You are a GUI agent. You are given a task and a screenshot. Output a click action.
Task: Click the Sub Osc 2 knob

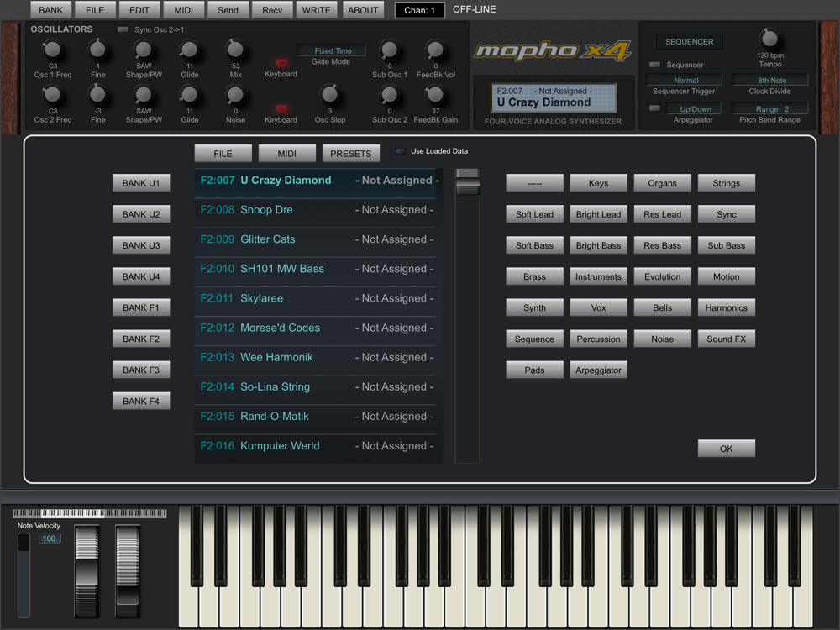[390, 95]
